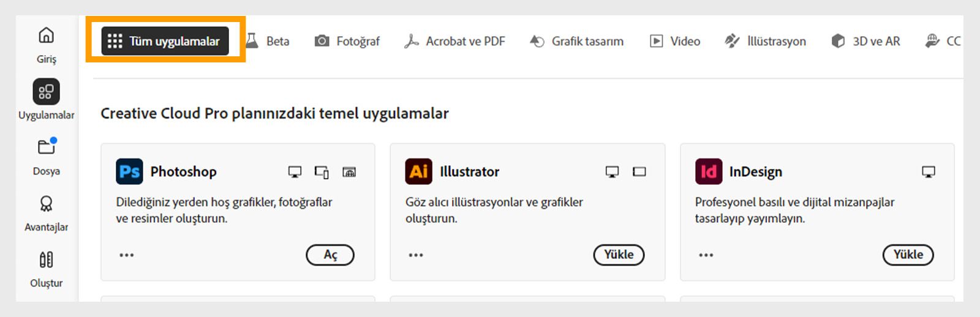Click the desktop platform icon on Photoshop card
The width and height of the screenshot is (980, 317).
(295, 172)
